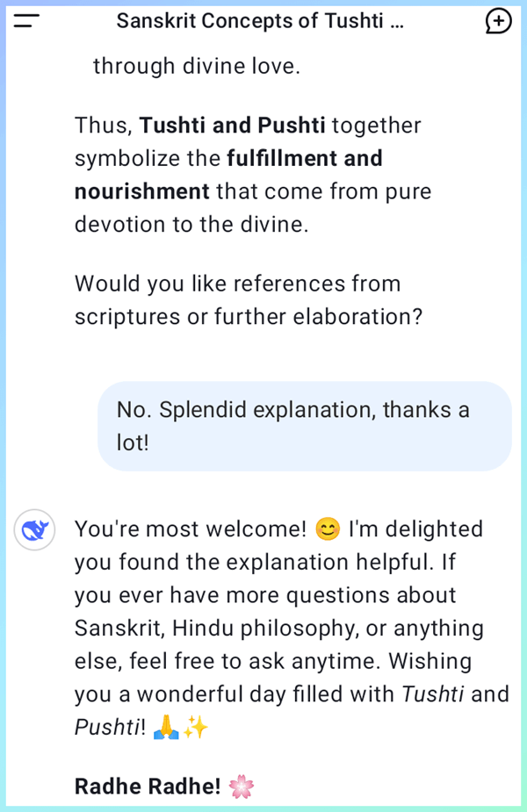Tap the 'through divine love.' line
527x812 pixels.
pyautogui.click(x=197, y=66)
